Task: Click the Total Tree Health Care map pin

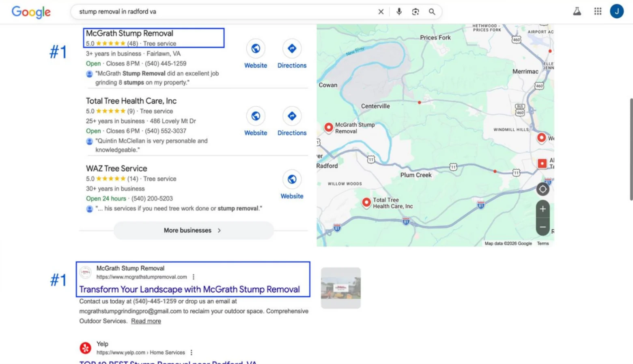Action: 366,202
